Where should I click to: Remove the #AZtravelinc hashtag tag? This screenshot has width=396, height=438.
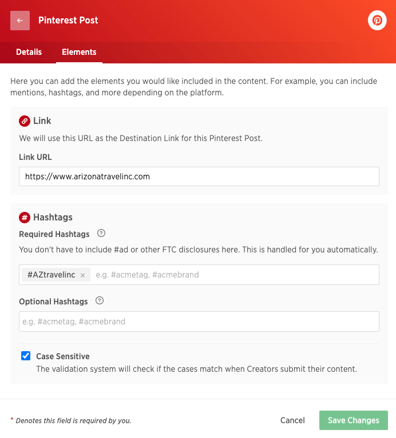point(83,275)
